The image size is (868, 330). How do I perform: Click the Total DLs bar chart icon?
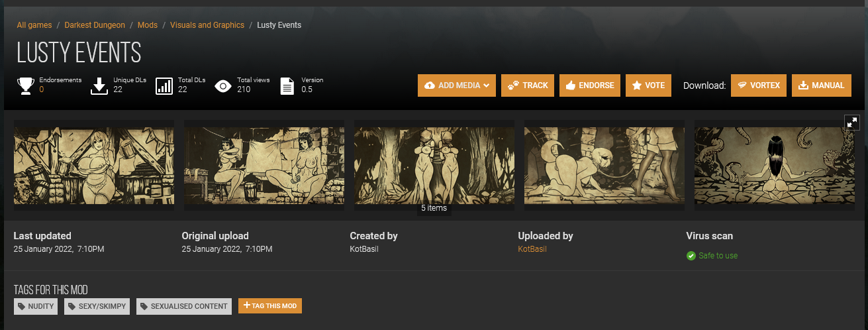point(164,86)
